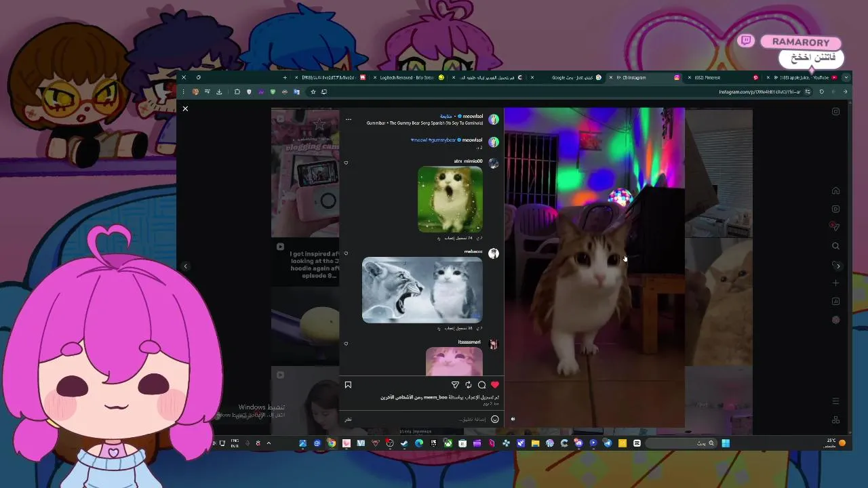This screenshot has height=488, width=868.
Task: Share post with paper plane icon
Action: [x=455, y=385]
